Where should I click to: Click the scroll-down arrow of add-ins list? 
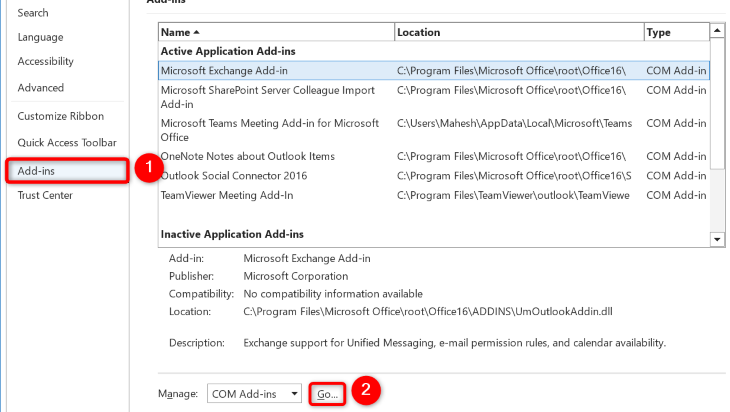pos(717,239)
